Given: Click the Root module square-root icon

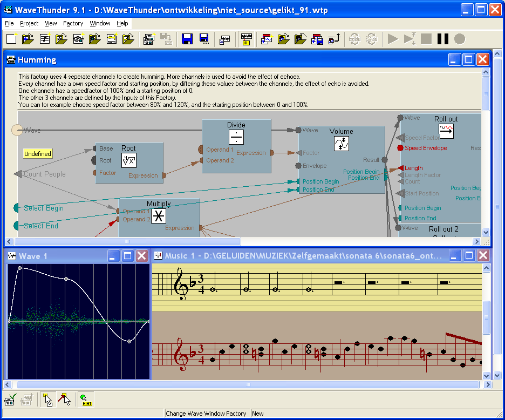Looking at the screenshot, I should coord(129,160).
